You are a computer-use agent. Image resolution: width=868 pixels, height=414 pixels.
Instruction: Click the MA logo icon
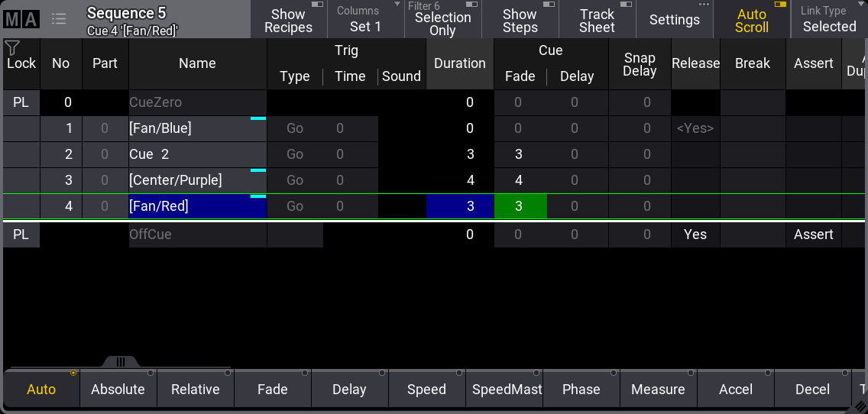coord(21,19)
